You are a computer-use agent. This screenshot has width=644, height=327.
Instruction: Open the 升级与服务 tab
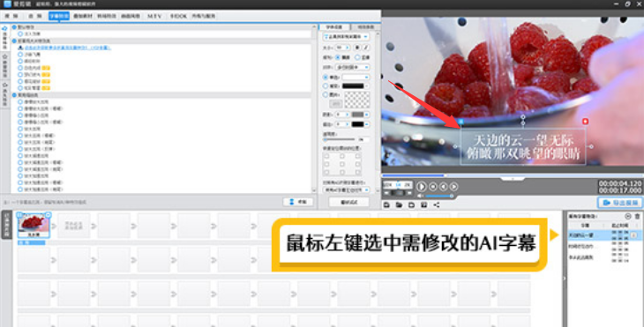(203, 16)
